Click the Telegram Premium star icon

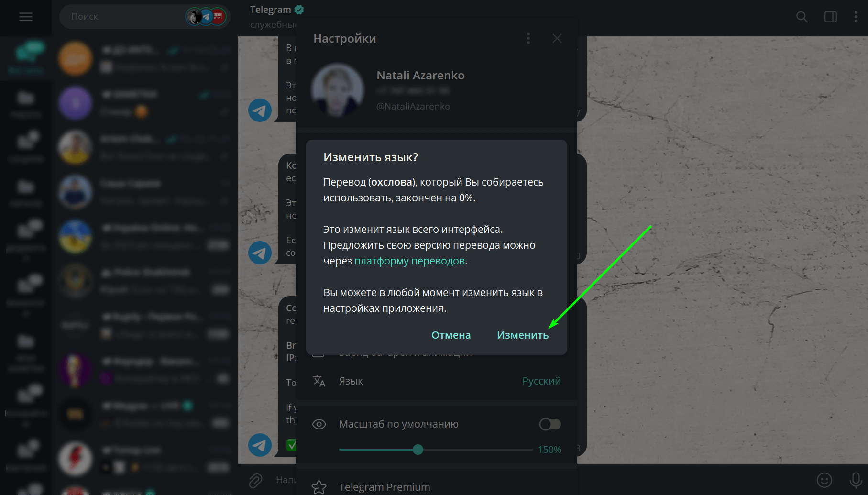coord(319,487)
